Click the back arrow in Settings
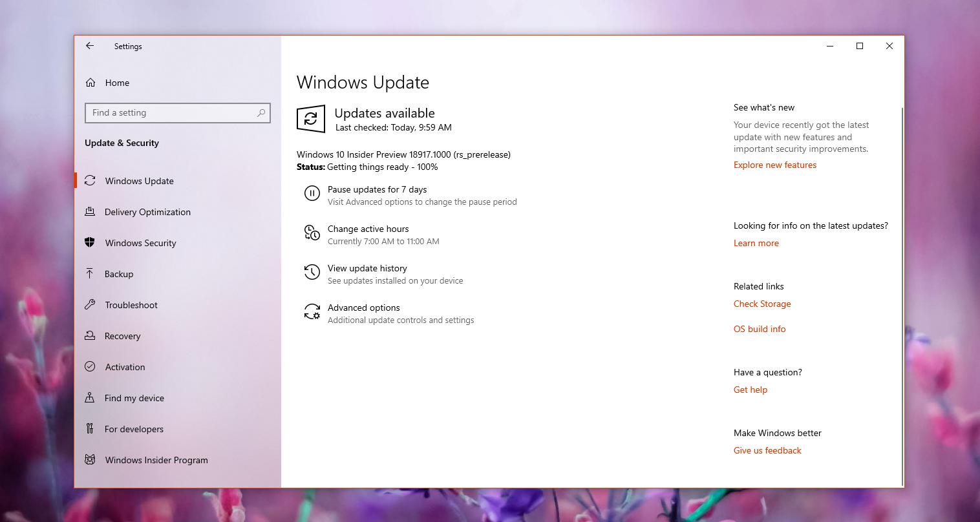This screenshot has height=522, width=980. 90,46
